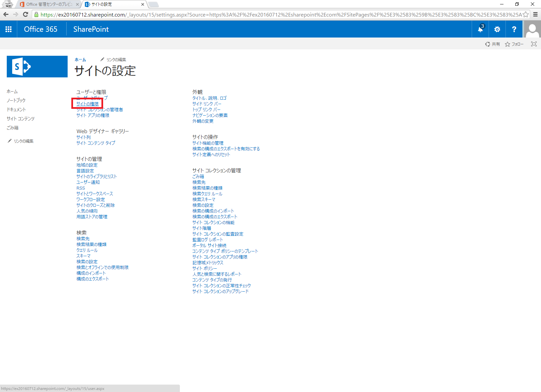Open the notifications bell
Screen dimensions: 541x392
[480, 29]
